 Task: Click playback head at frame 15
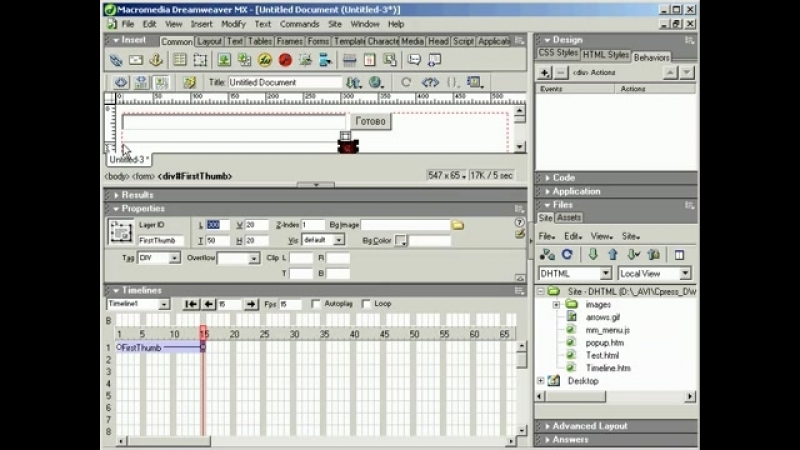tap(203, 333)
